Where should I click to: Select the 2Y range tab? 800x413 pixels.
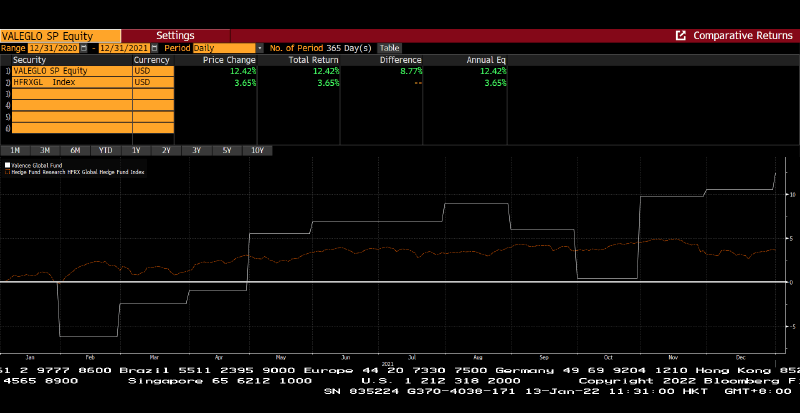click(166, 151)
